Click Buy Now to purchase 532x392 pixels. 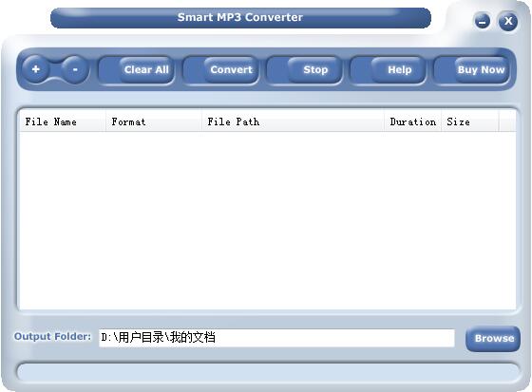click(481, 69)
